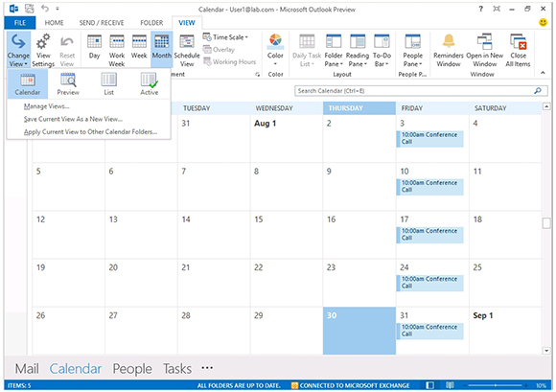Click Apply Current View to Other Calendar Folders
The image size is (556, 392).
(90, 132)
